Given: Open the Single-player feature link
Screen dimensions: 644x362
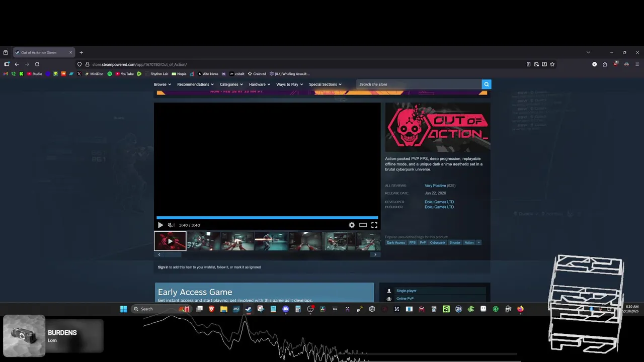Looking at the screenshot, I should point(407,291).
